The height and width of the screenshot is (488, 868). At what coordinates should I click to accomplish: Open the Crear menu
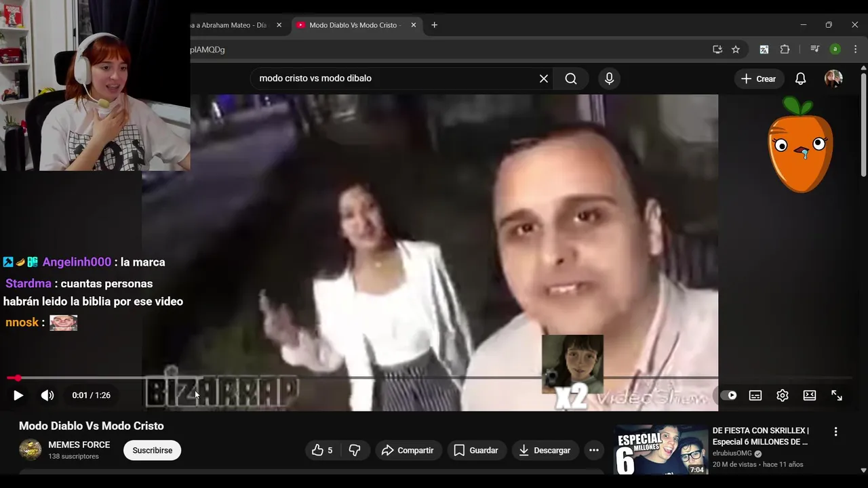tap(759, 79)
